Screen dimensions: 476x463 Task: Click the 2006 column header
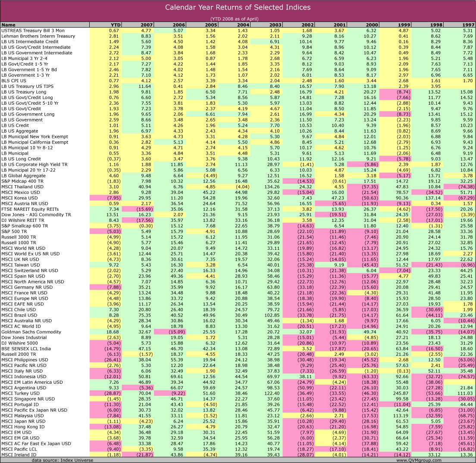(170, 25)
